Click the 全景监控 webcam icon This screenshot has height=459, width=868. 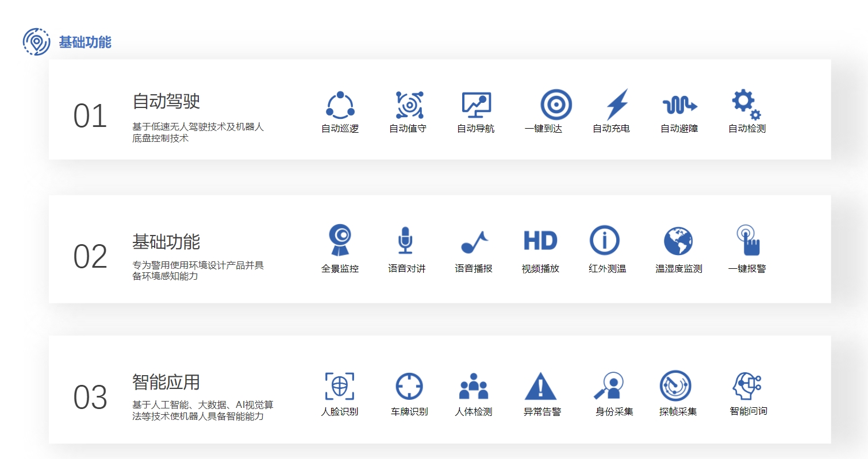[340, 240]
